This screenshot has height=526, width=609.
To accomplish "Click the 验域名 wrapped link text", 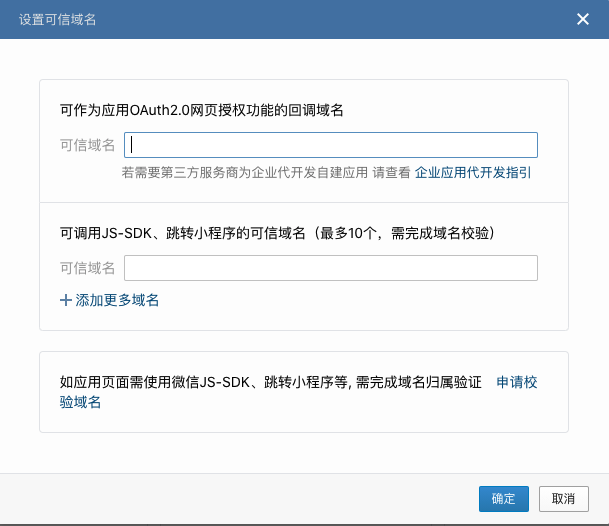I will [x=80, y=402].
